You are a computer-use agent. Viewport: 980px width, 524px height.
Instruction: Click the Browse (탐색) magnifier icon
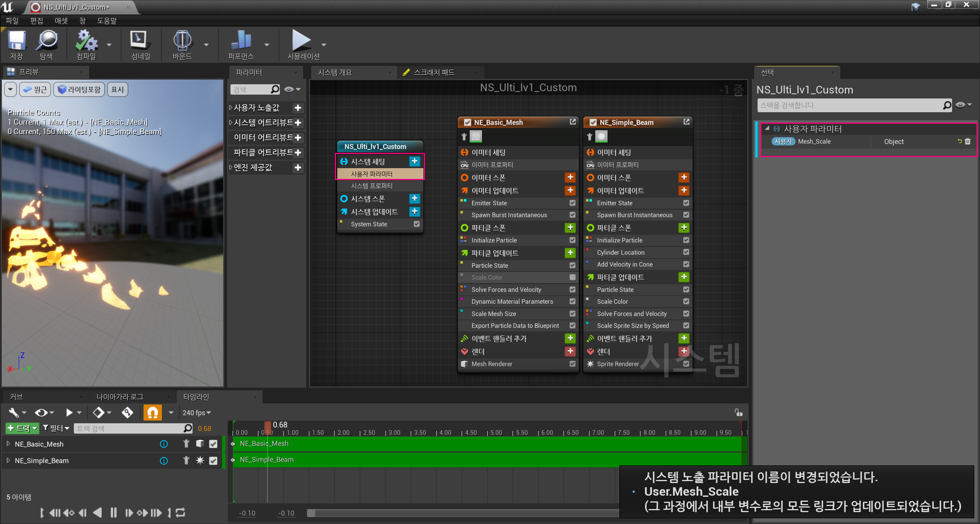click(x=46, y=41)
